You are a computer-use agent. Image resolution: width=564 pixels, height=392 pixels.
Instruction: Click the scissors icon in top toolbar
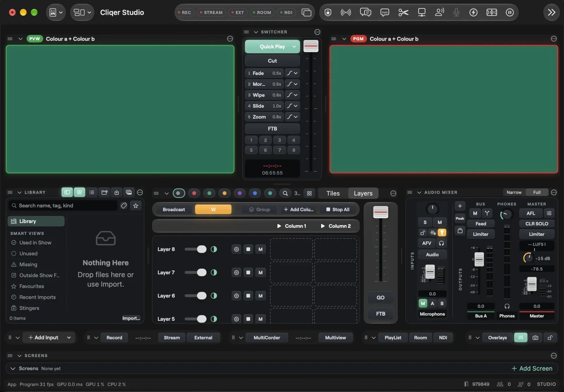[x=403, y=12]
